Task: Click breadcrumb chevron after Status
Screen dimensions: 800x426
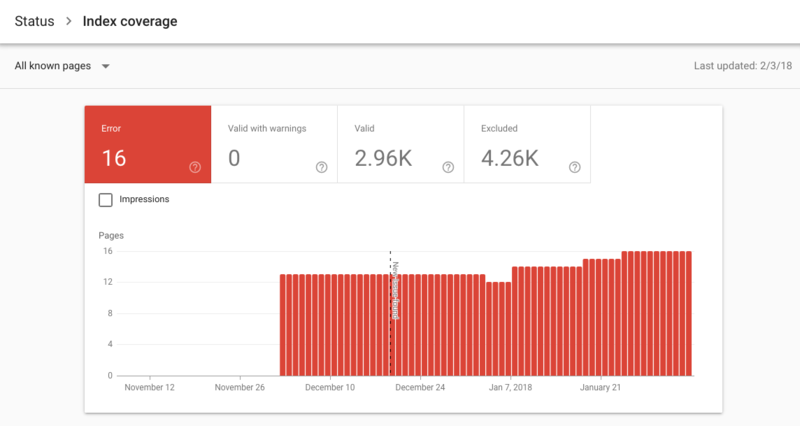Action: tap(68, 21)
